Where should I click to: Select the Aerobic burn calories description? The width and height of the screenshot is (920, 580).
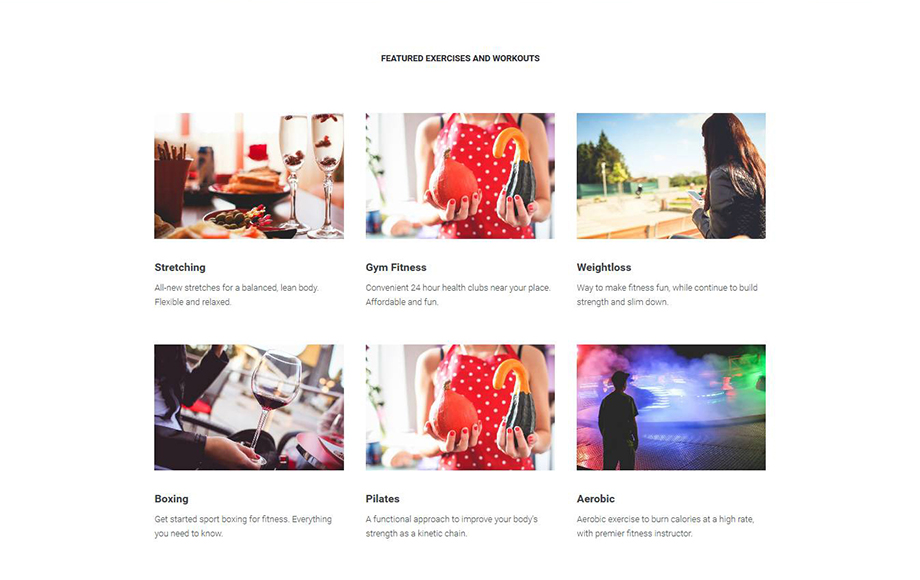click(665, 526)
